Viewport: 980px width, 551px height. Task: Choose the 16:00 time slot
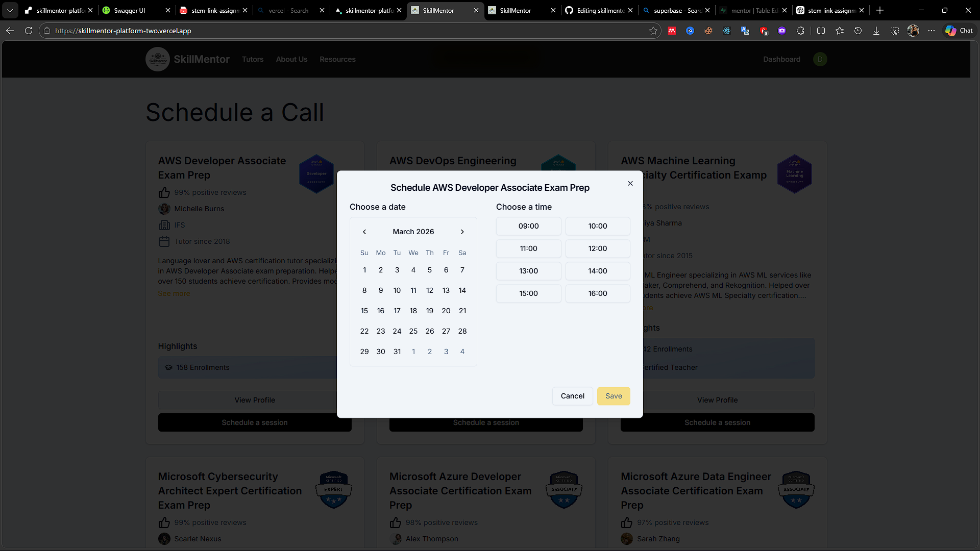(x=597, y=293)
